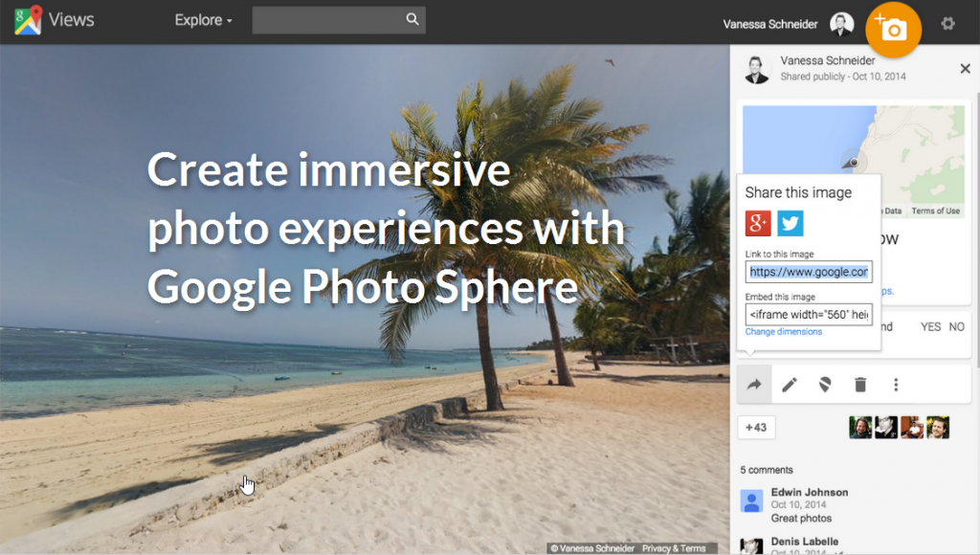Screen dimensions: 980x555
Task: Click third plus-one user avatar
Action: pos(912,428)
